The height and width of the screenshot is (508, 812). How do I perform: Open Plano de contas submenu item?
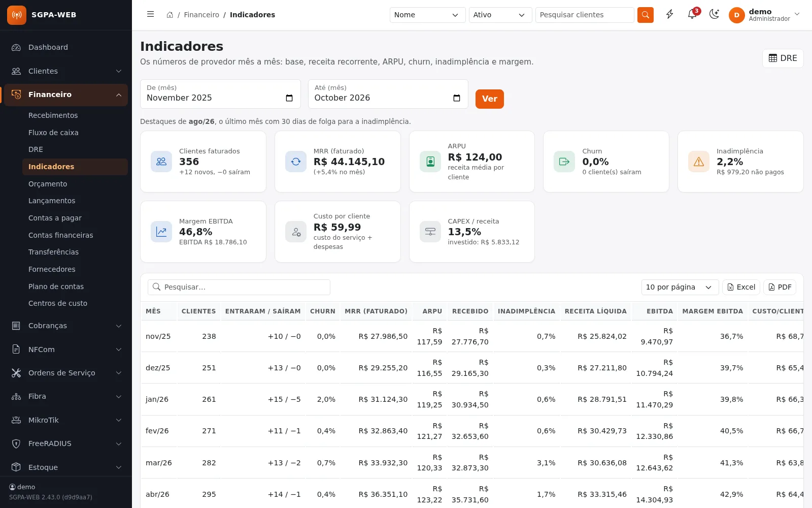tap(75, 287)
